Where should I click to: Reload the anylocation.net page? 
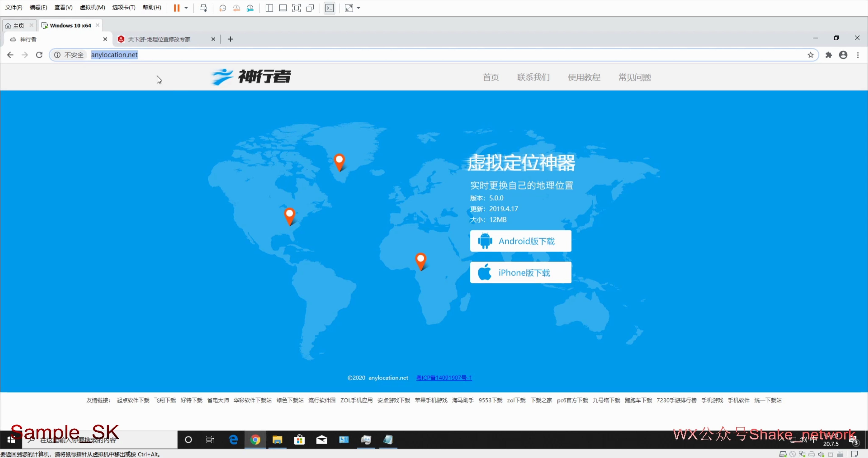[39, 55]
